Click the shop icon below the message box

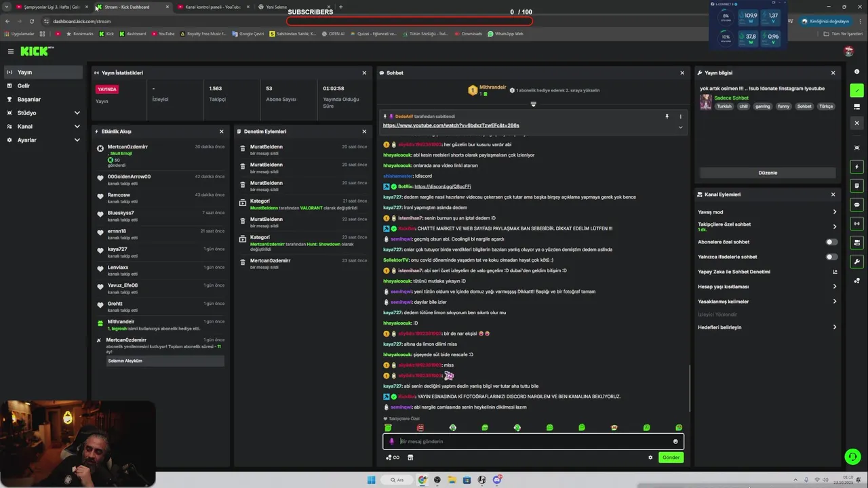click(410, 457)
